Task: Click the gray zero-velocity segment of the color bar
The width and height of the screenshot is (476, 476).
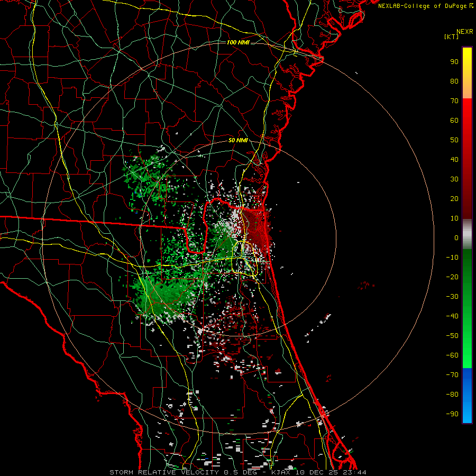Action: pyautogui.click(x=467, y=234)
